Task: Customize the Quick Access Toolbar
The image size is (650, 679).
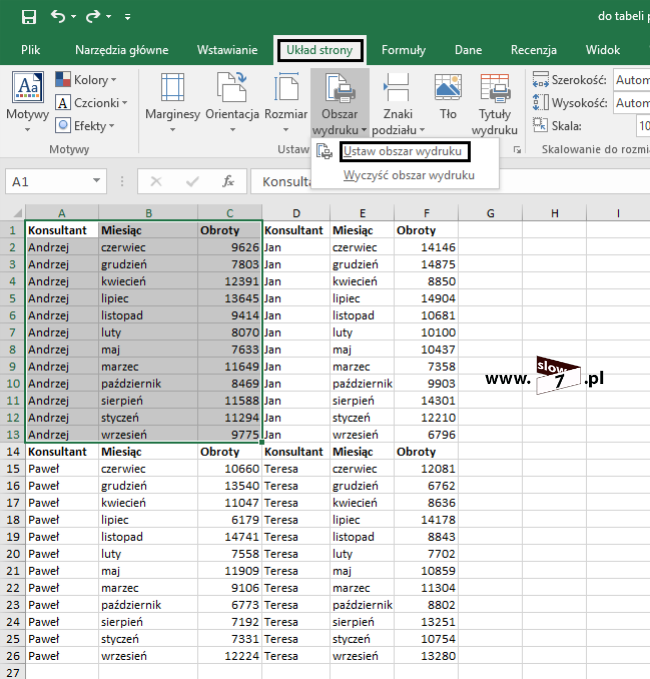Action: click(127, 17)
